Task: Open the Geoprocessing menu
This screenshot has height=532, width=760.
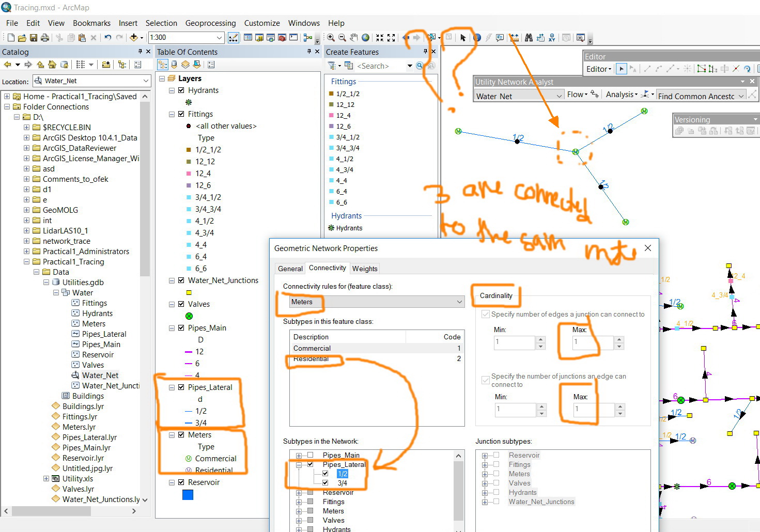Action: click(210, 23)
